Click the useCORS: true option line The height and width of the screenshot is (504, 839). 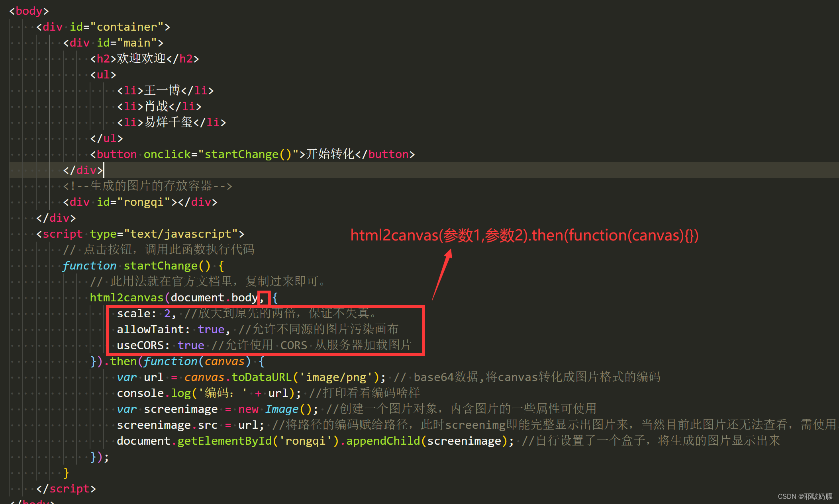click(265, 345)
